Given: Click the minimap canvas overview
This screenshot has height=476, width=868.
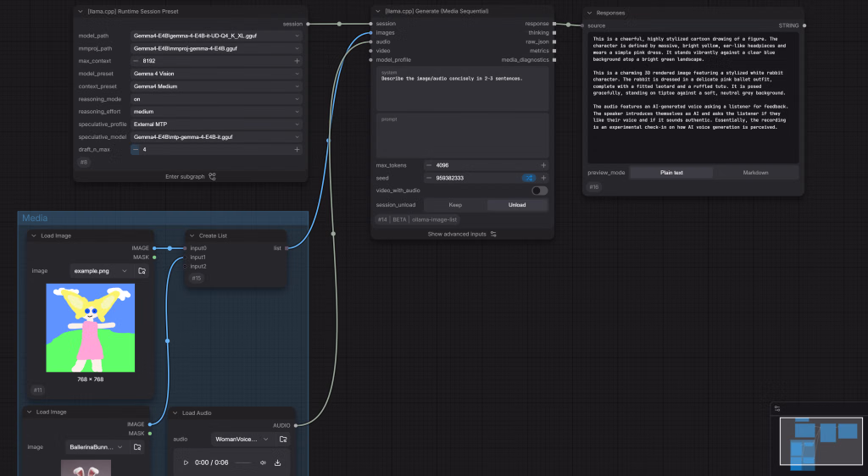Looking at the screenshot, I should 821,441.
